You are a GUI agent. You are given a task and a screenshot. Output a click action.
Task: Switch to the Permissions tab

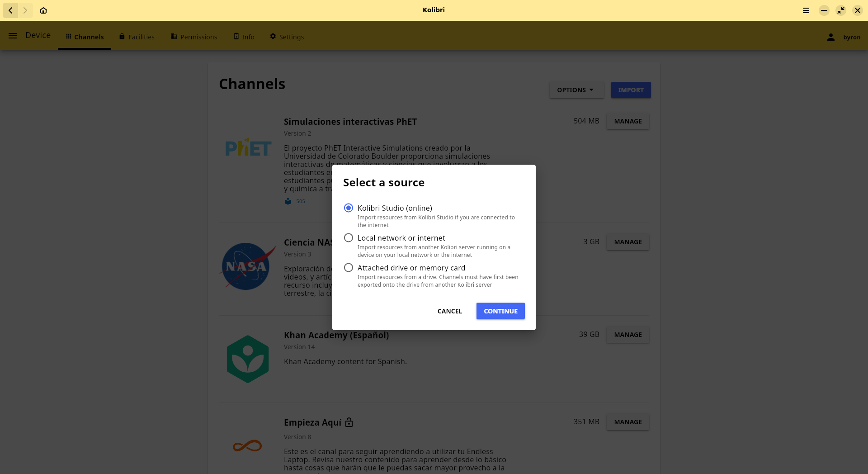(x=194, y=37)
